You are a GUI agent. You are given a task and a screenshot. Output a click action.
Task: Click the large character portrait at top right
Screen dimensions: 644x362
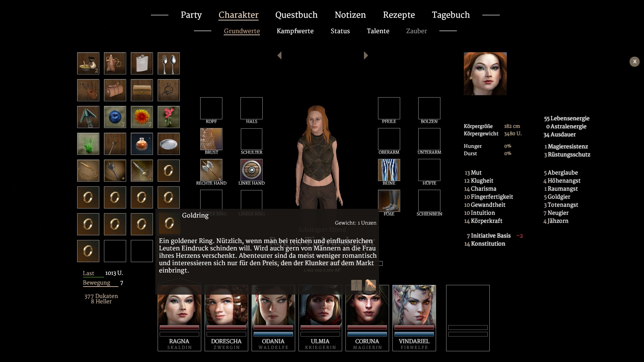[485, 74]
